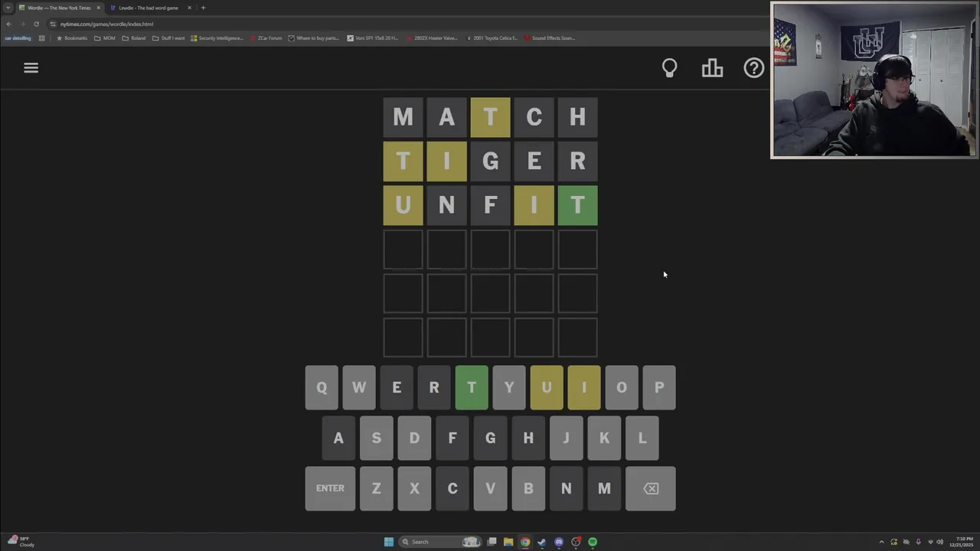Switch to the Lewdle bad word game tab
This screenshot has height=551, width=980.
(148, 8)
